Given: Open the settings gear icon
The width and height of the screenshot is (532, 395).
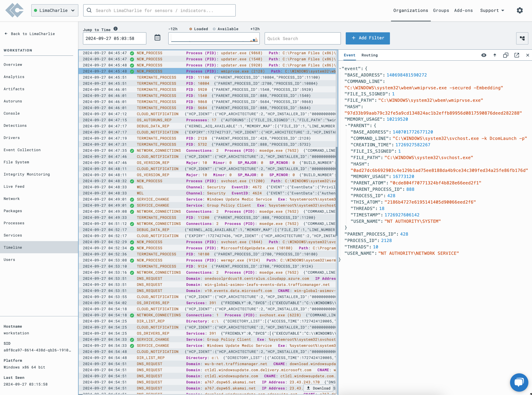Looking at the screenshot, I should point(520,11).
